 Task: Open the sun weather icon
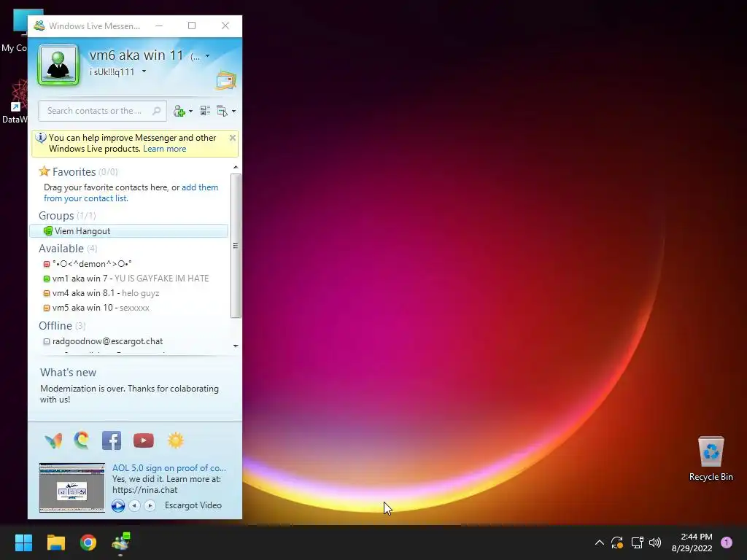point(175,440)
